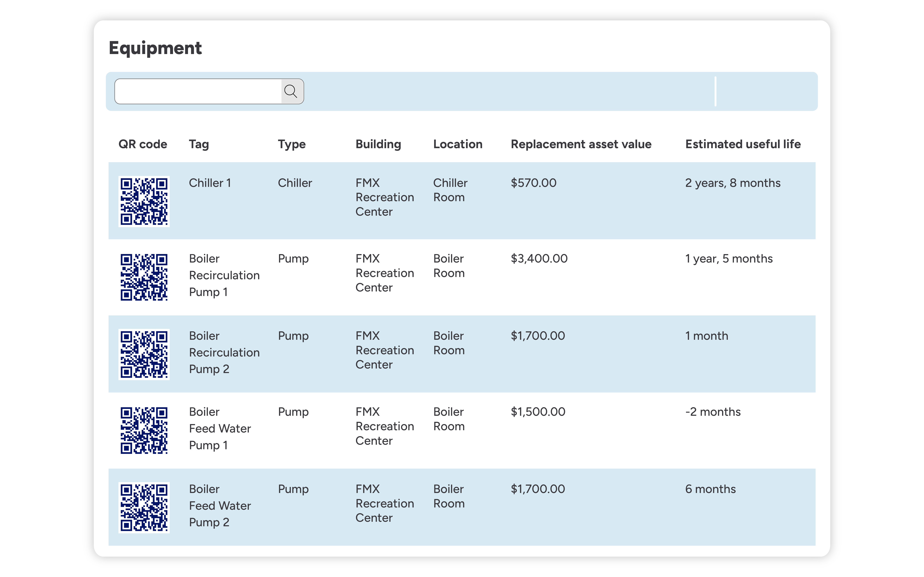The image size is (924, 577).
Task: Open QR code for Chiller 1
Action: tap(144, 201)
